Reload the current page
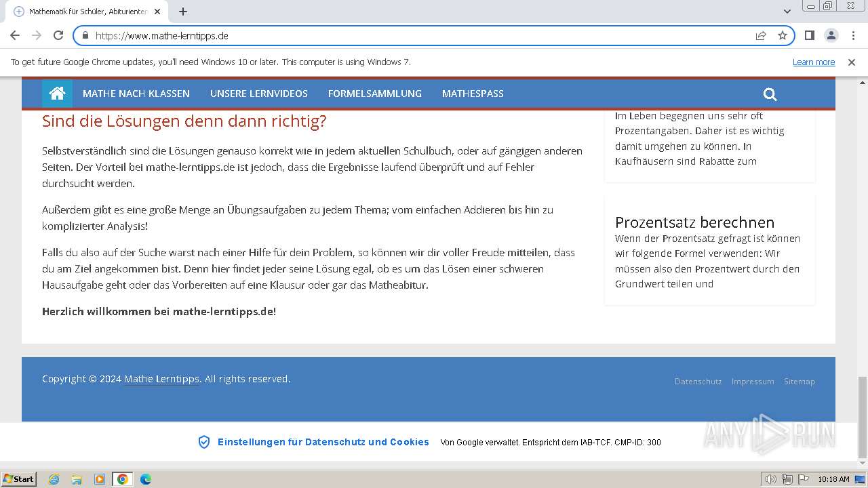Viewport: 868px width, 488px height. [x=58, y=36]
